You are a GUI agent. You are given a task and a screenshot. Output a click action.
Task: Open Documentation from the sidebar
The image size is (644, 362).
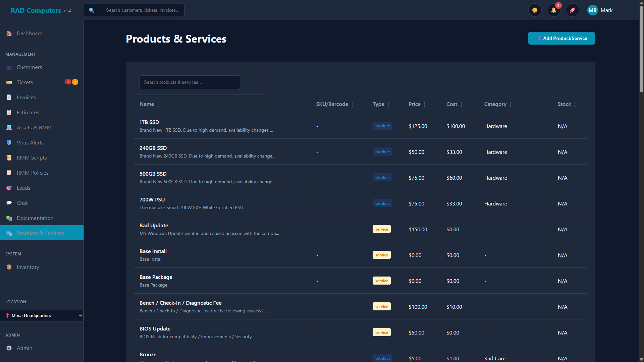35,218
